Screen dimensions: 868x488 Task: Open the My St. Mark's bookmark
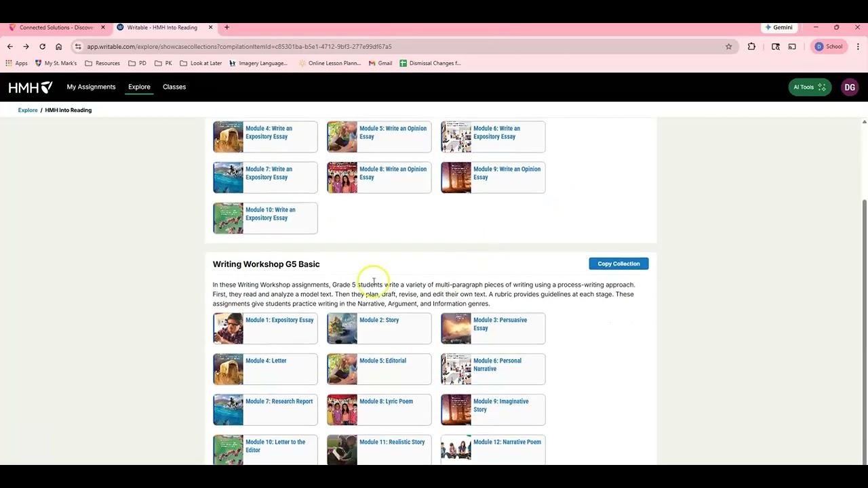click(x=56, y=63)
